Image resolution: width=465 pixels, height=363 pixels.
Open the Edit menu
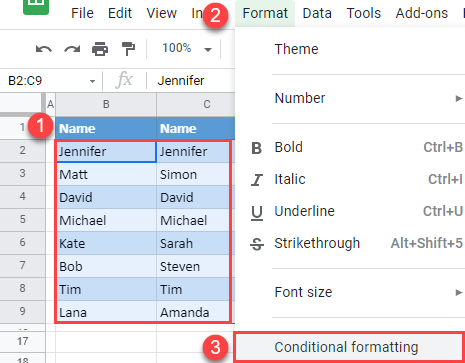coord(120,13)
